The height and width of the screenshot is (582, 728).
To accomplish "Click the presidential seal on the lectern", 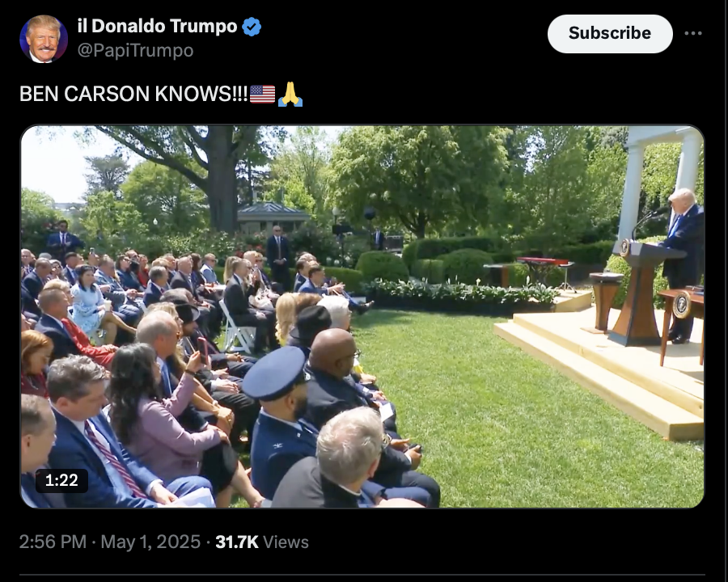I will point(625,247).
